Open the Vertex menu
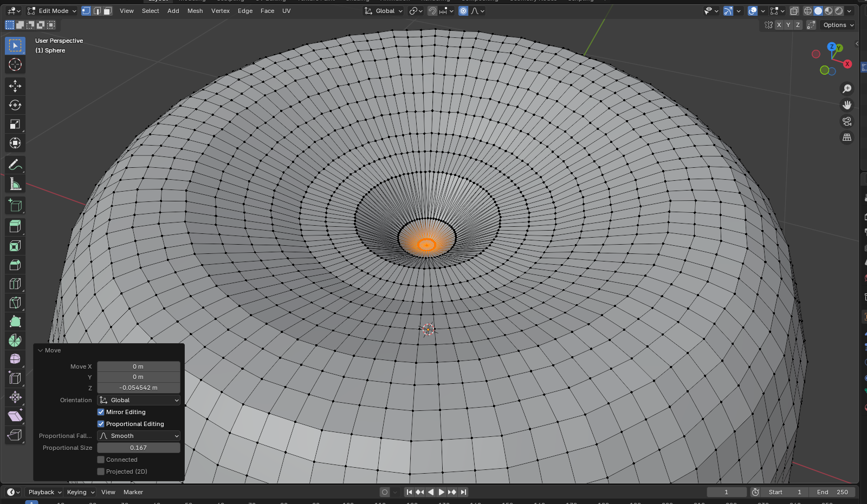 [221, 11]
